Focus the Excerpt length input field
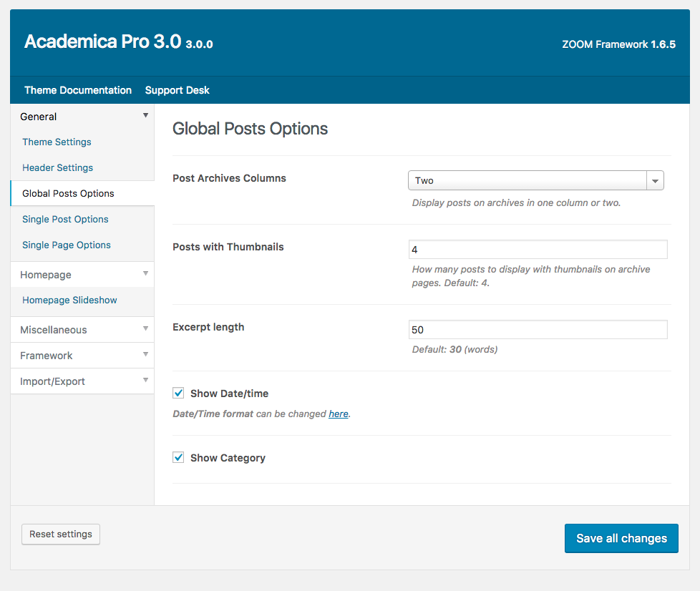 click(538, 330)
